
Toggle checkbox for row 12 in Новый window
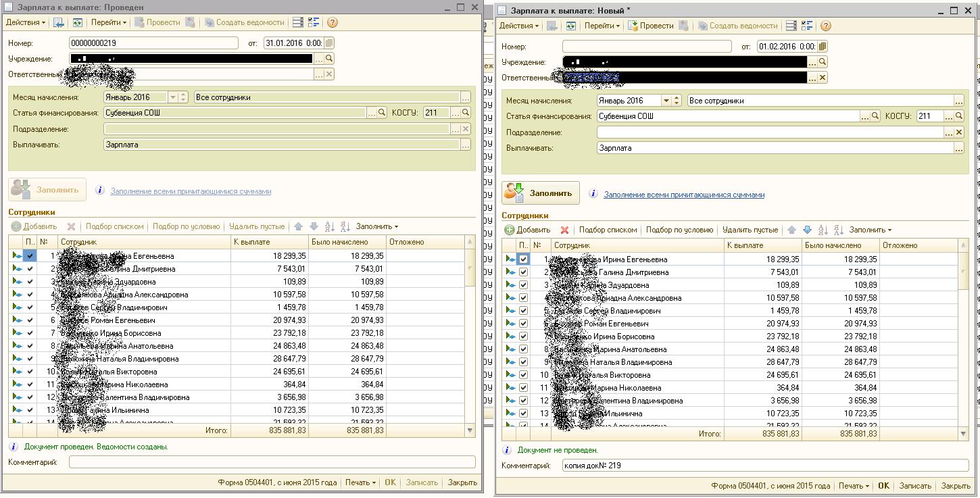(523, 401)
